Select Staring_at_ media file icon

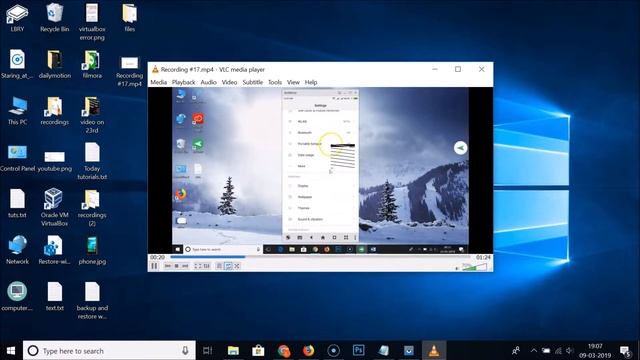tap(17, 64)
